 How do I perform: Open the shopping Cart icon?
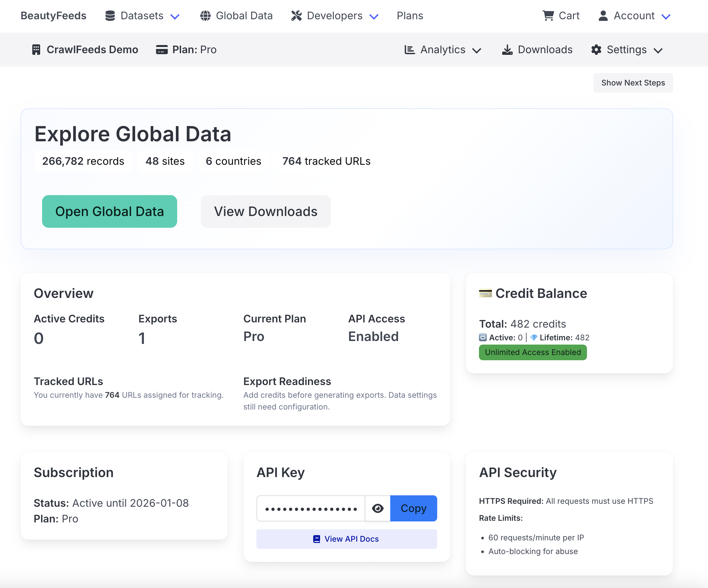[548, 16]
